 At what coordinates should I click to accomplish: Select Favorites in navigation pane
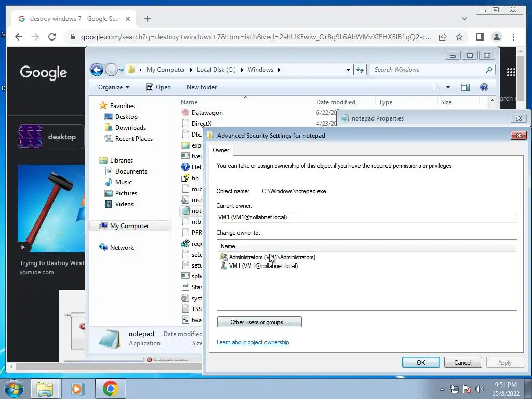[122, 106]
